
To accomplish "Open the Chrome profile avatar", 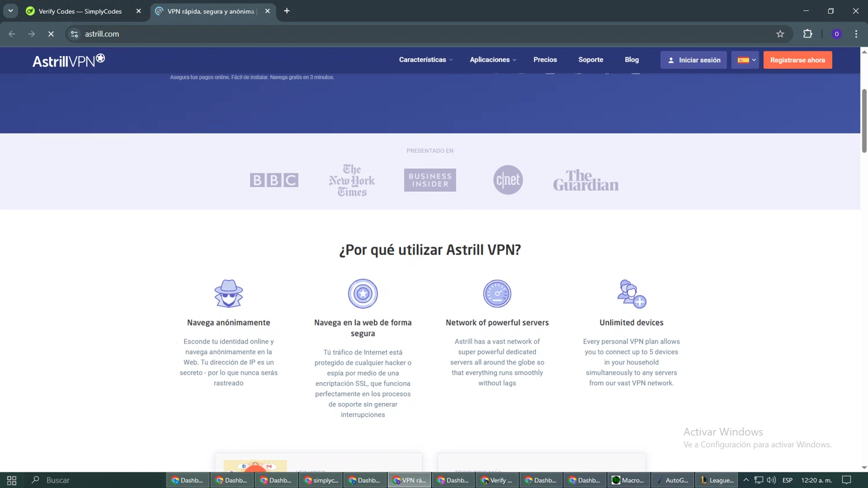I will point(837,34).
